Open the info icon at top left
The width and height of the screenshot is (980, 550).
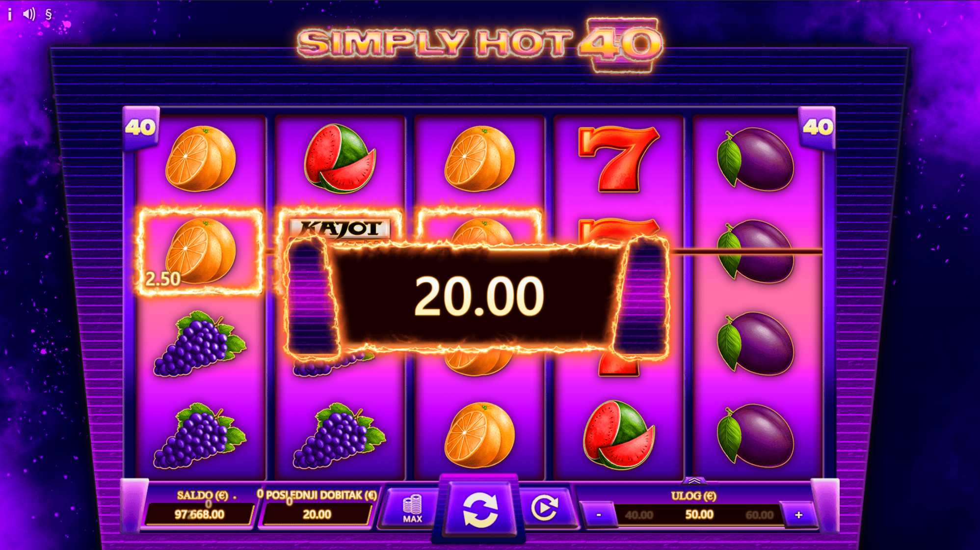point(10,14)
